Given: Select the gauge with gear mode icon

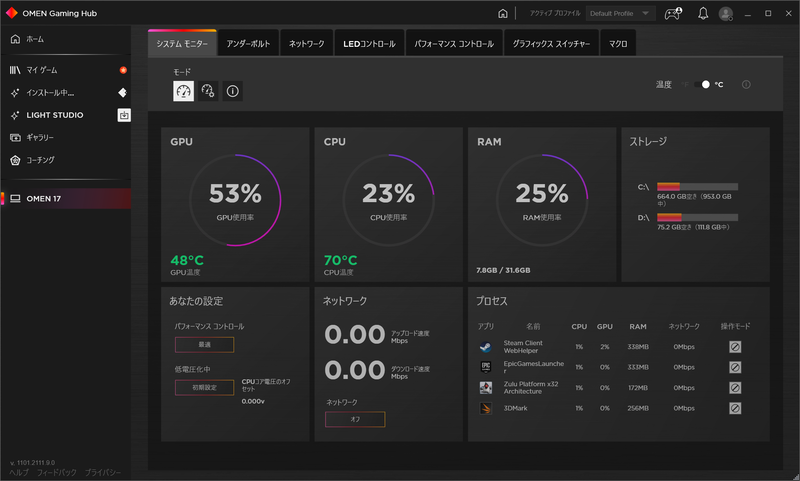Looking at the screenshot, I should tap(208, 91).
